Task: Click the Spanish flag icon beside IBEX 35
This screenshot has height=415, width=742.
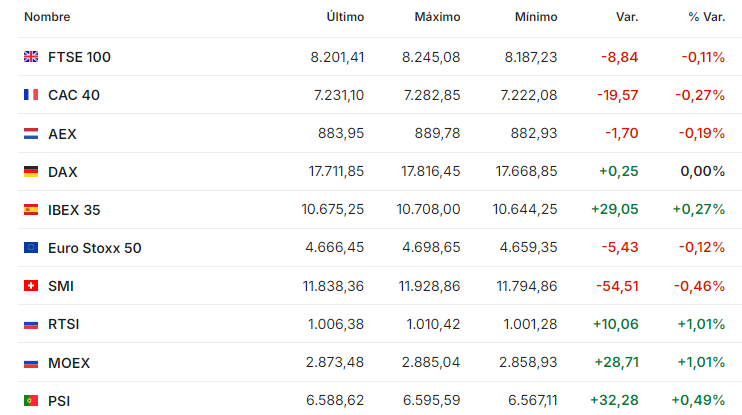Action: click(x=31, y=209)
